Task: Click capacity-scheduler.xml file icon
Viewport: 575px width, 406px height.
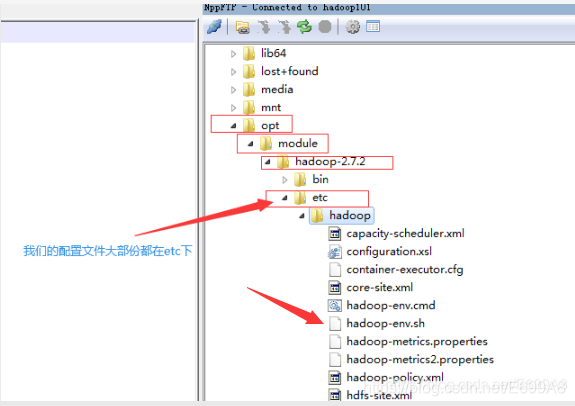Action: click(x=334, y=233)
